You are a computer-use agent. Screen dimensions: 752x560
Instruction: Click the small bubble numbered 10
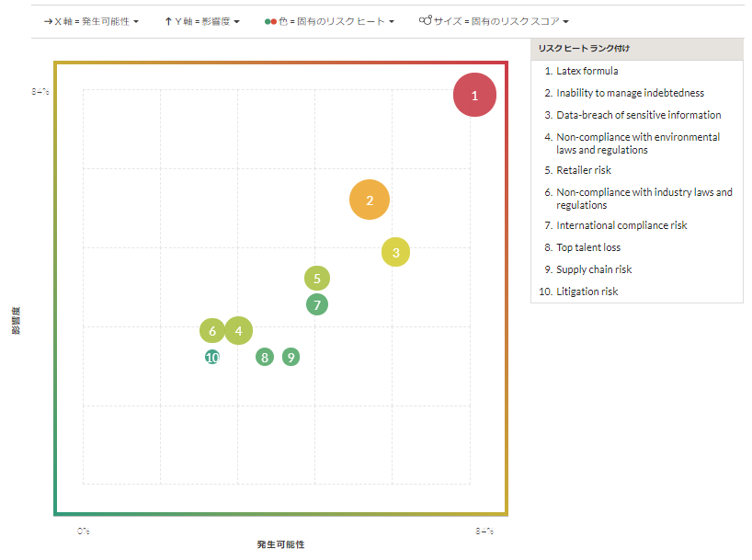point(212,357)
